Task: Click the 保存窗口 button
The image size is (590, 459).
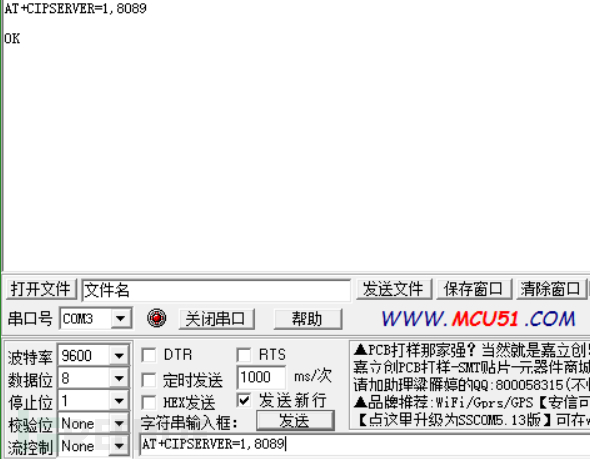Action: pyautogui.click(x=473, y=289)
